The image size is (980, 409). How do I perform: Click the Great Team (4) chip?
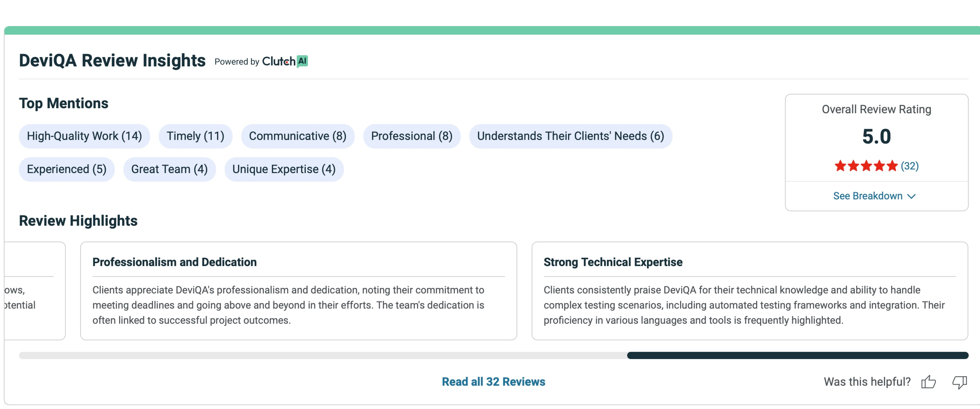pyautogui.click(x=169, y=169)
